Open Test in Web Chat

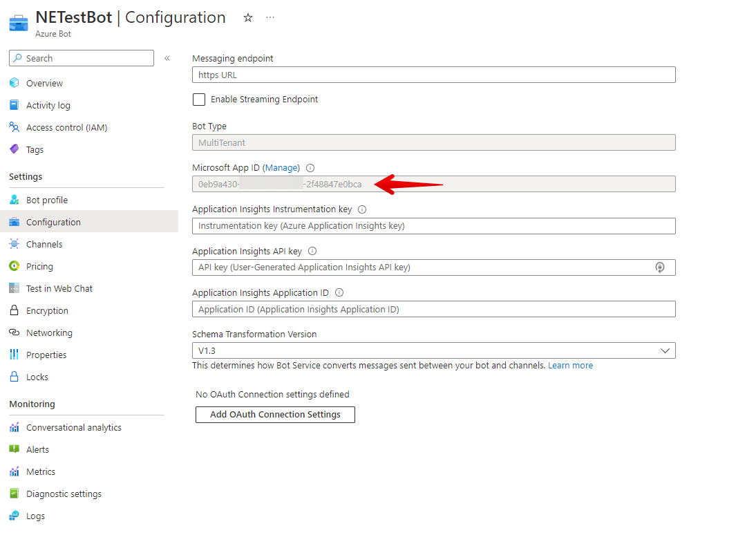(59, 288)
